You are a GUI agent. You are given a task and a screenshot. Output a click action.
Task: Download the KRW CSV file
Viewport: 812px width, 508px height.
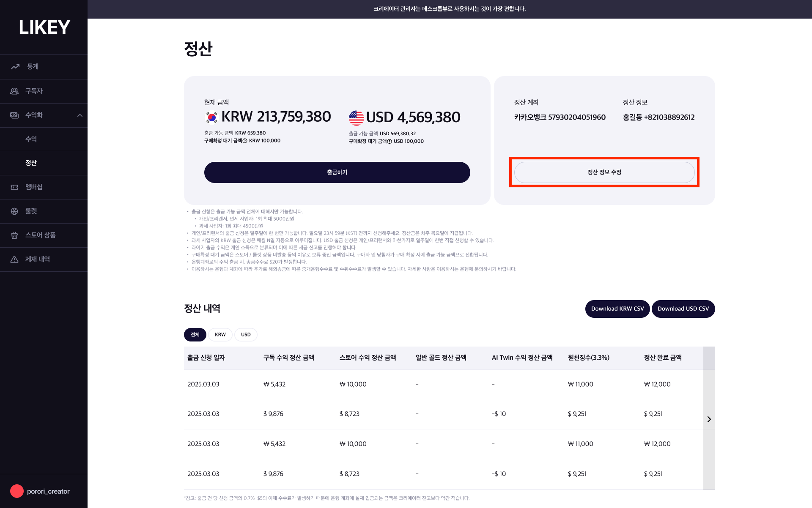click(x=617, y=309)
